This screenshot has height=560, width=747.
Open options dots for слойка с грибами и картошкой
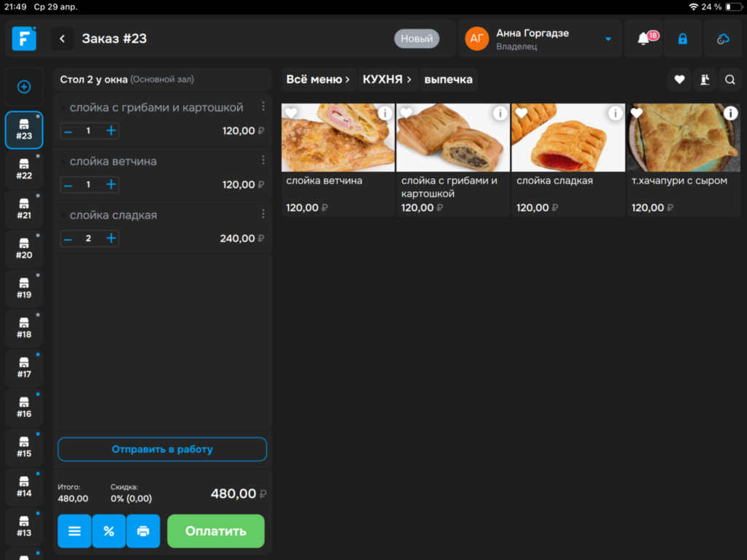263,106
